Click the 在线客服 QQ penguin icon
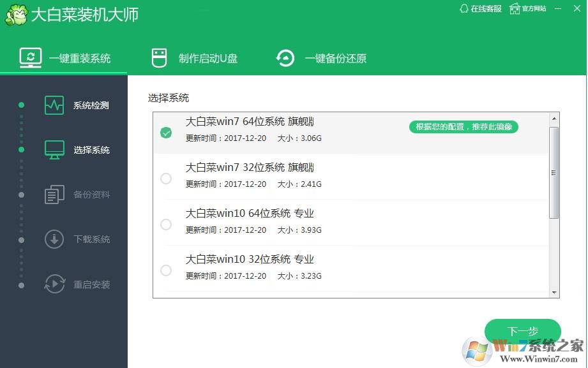The image size is (588, 368). coord(464,9)
